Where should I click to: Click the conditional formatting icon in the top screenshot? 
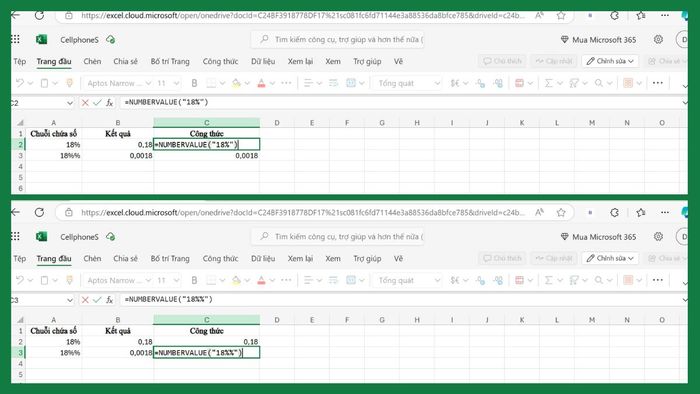pyautogui.click(x=519, y=83)
